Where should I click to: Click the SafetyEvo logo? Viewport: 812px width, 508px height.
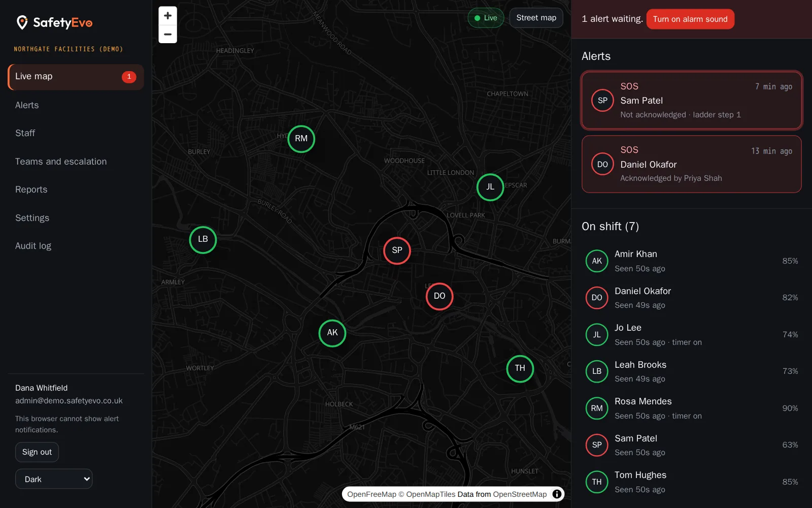54,22
